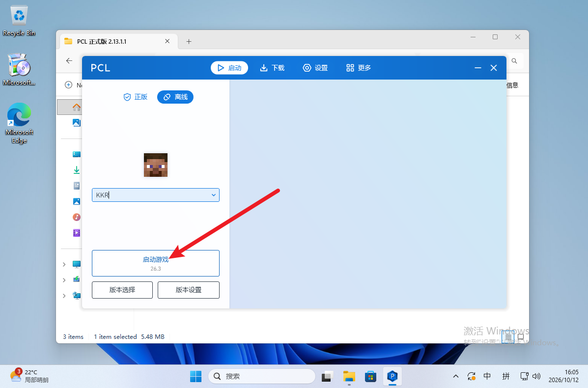588x388 pixels.
Task: Open Gallery in Explorer sidebar
Action: tap(77, 123)
